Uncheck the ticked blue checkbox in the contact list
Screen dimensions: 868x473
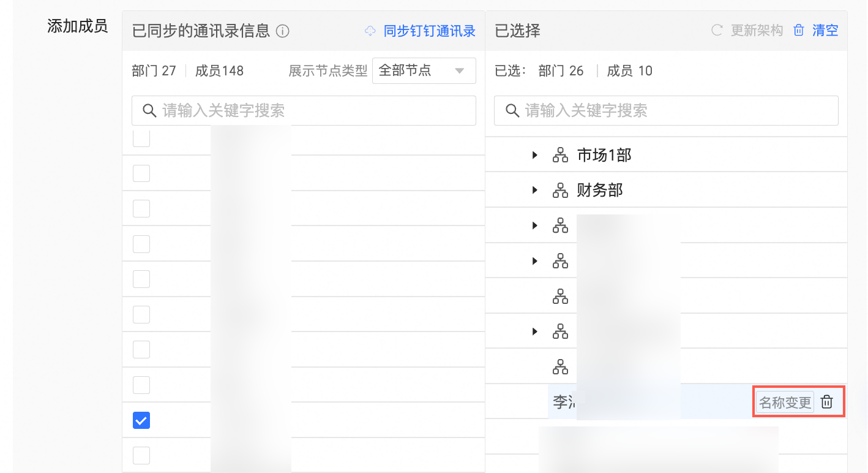[141, 420]
